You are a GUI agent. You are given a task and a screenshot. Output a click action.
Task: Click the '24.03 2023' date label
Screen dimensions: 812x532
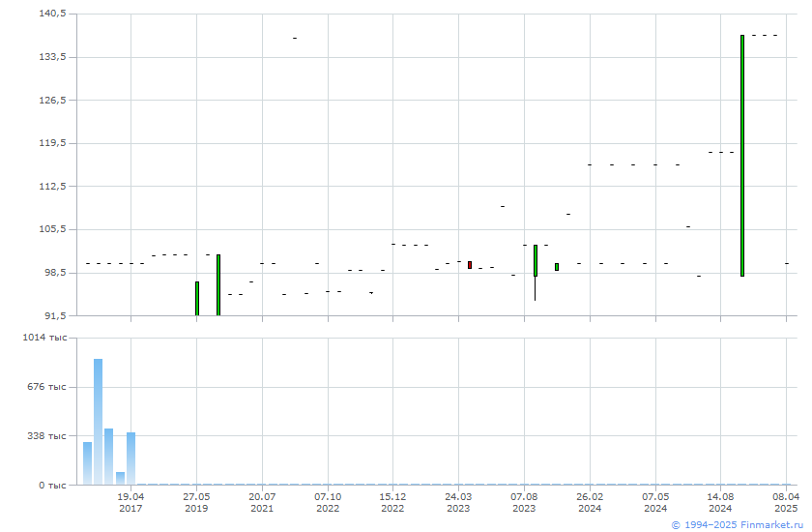458,502
